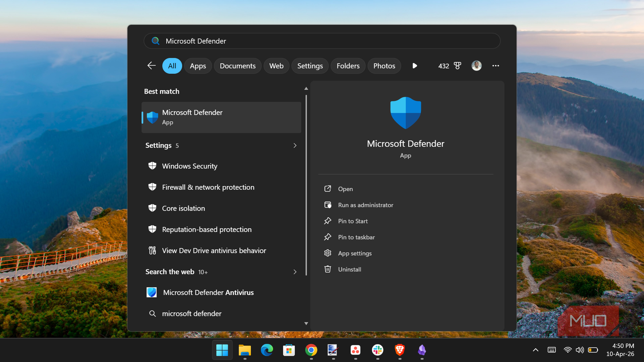Click the back arrow in the search panel
Viewport: 644px width, 362px height.
click(x=151, y=66)
